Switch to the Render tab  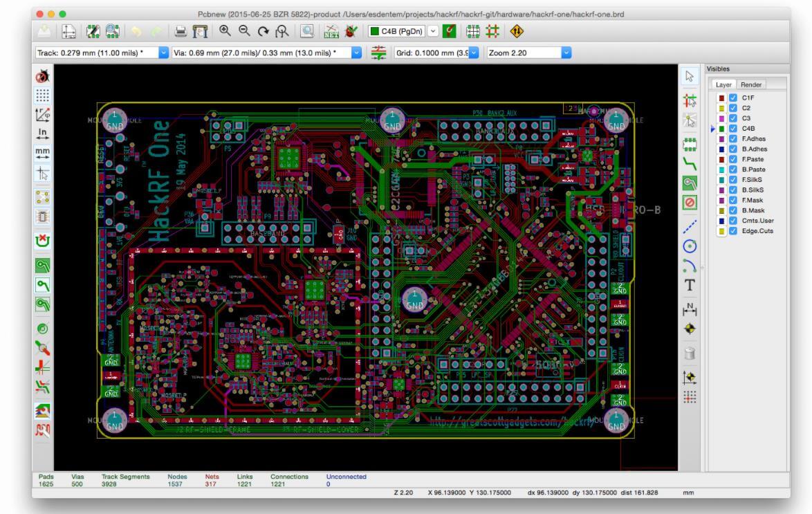click(x=751, y=84)
